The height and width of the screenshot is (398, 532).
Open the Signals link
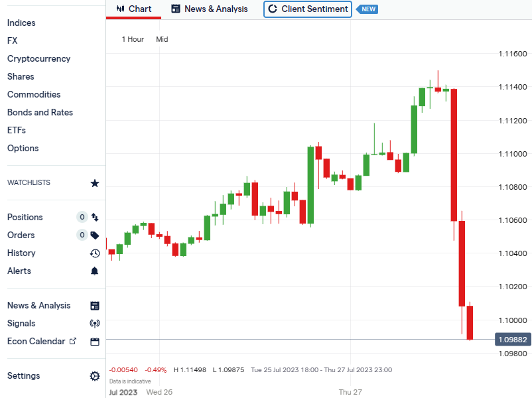(x=21, y=323)
